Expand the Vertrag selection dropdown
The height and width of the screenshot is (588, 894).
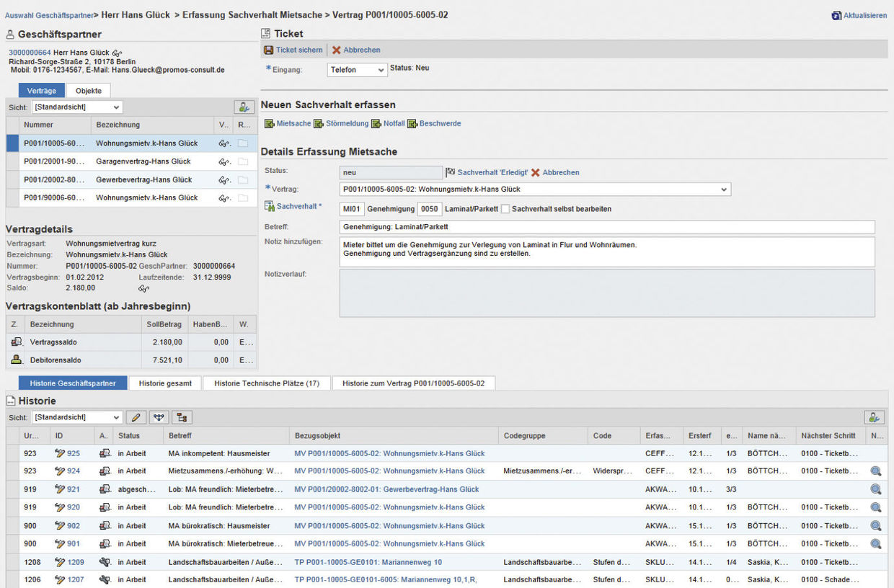pyautogui.click(x=723, y=190)
